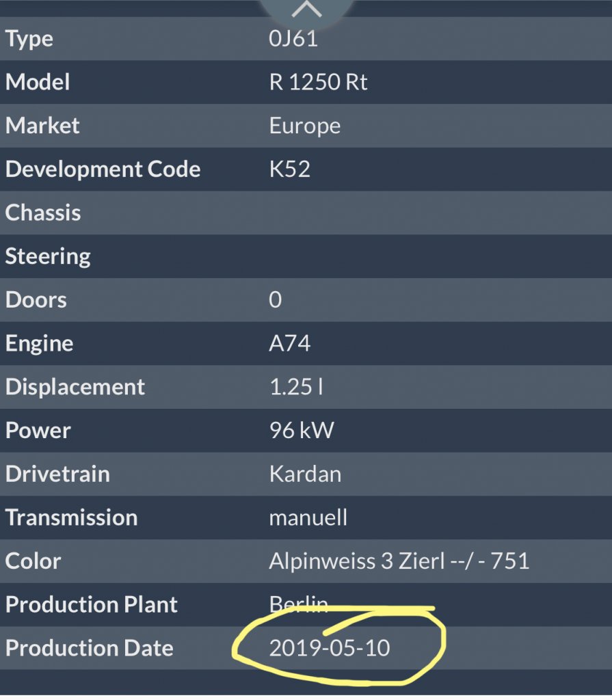Click the Model value R 1250 Rt

tap(318, 82)
